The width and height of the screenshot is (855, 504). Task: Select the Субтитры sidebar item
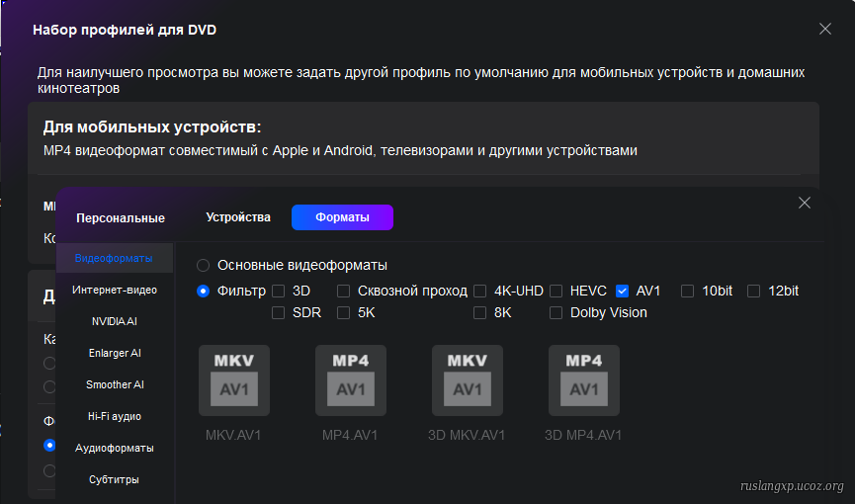(x=115, y=479)
